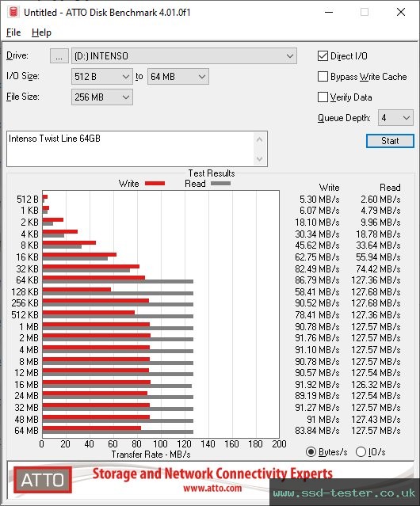Click the 16 KB row label in chart
The image size is (420, 506).
tap(28, 257)
